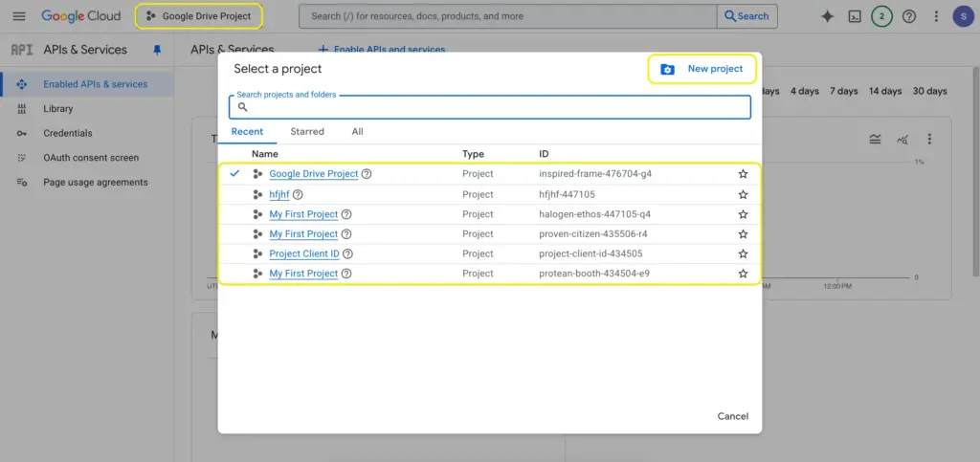Switch to the Starred tab
The height and width of the screenshot is (462, 980).
pyautogui.click(x=307, y=132)
